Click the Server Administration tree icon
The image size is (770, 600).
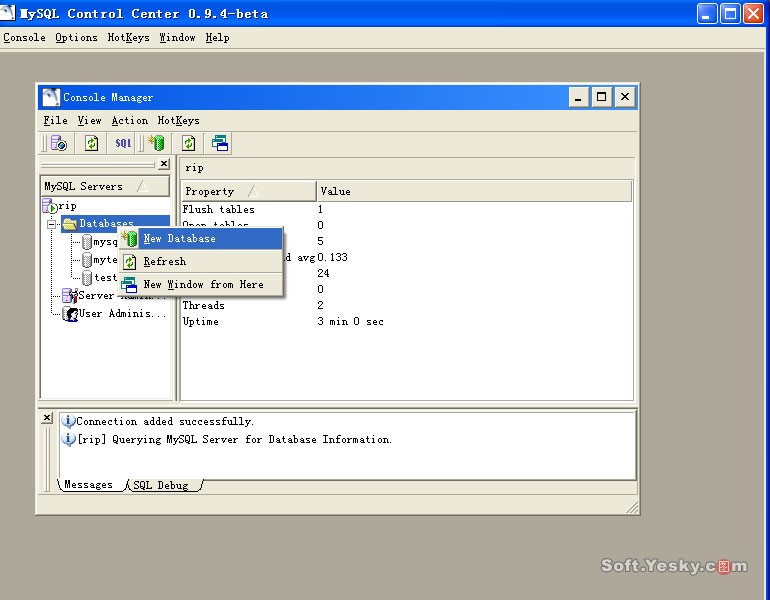click(x=70, y=296)
